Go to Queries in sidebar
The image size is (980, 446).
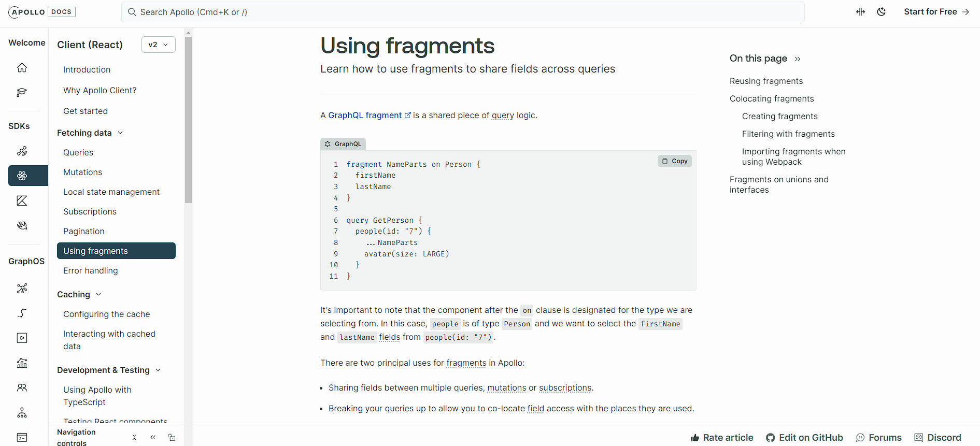coord(78,153)
